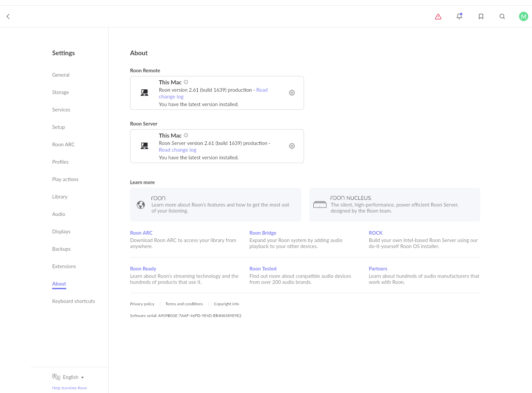Screen dimensions: 532x393
Task: Open search with the magnifier icon
Action: (x=502, y=16)
